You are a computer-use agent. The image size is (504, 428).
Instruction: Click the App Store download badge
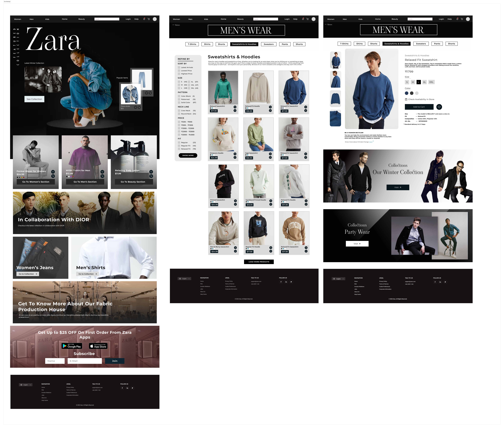[x=98, y=346]
